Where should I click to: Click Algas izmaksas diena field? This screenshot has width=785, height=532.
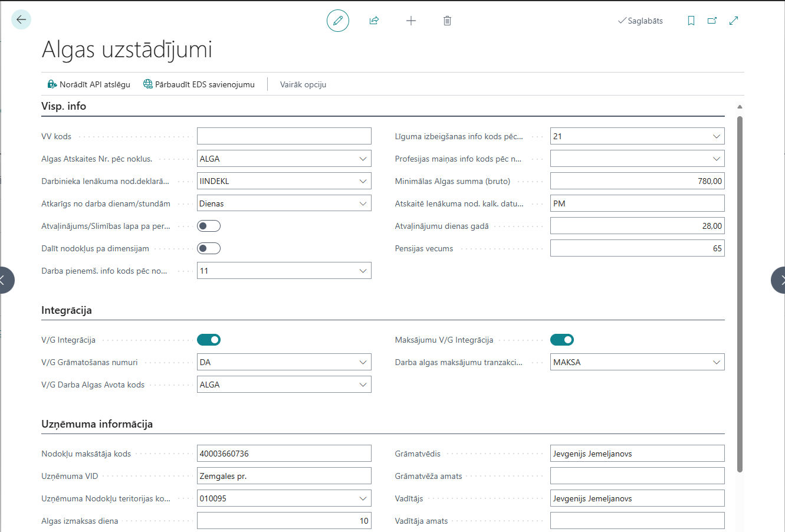[284, 521]
